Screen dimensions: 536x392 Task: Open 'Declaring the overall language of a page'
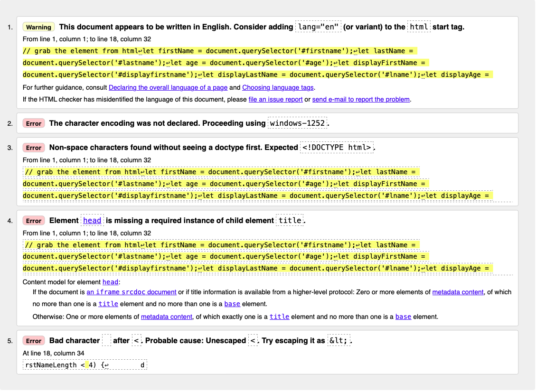point(168,87)
